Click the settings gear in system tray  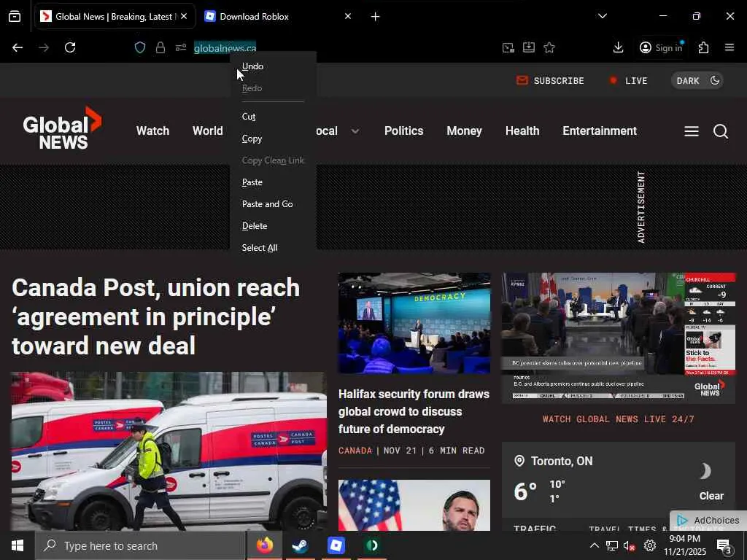[x=650, y=545]
